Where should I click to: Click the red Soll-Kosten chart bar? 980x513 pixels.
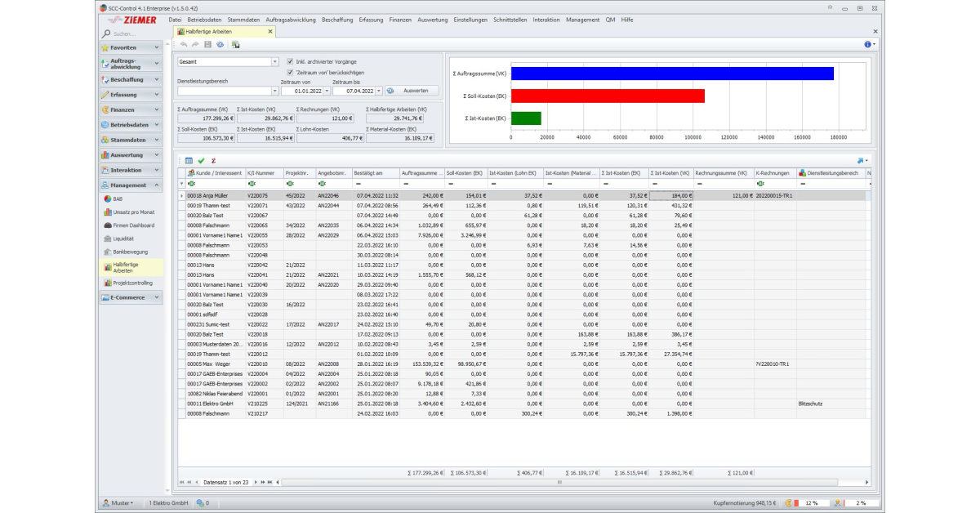click(x=608, y=96)
